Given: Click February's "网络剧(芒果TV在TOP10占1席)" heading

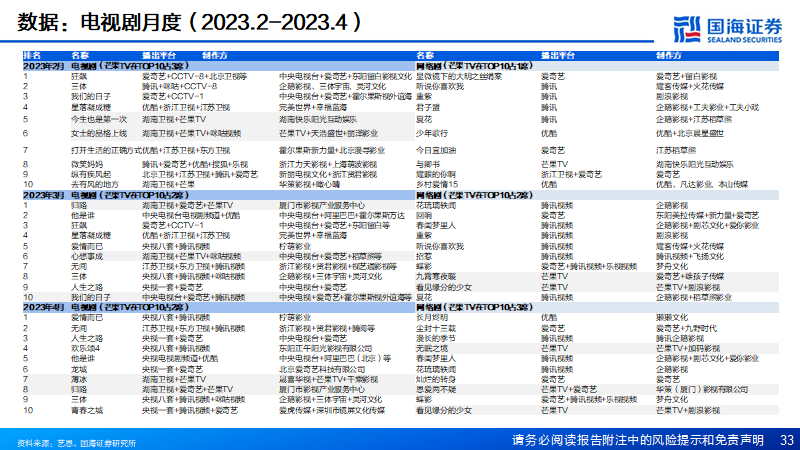Looking at the screenshot, I should click(474, 66).
